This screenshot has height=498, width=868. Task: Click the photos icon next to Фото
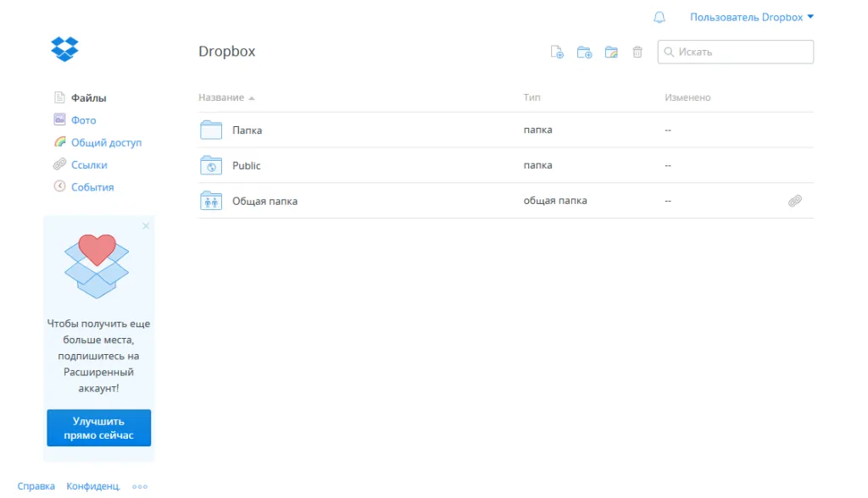pos(58,119)
